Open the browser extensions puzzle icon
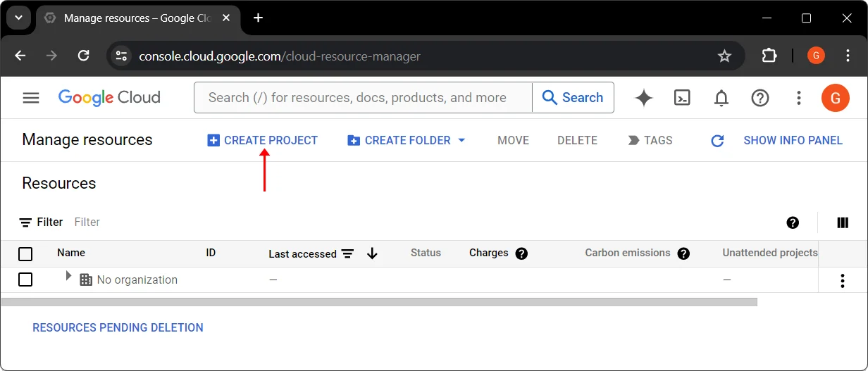The height and width of the screenshot is (371, 868). tap(769, 56)
